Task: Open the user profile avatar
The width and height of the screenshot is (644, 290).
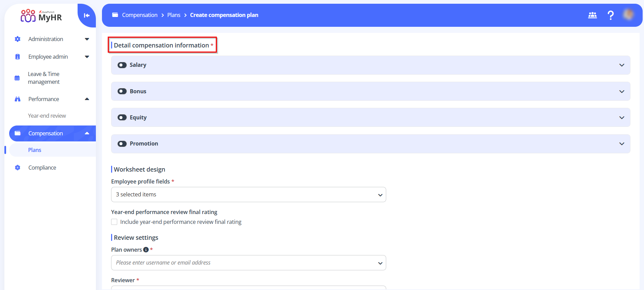Action: (628, 15)
